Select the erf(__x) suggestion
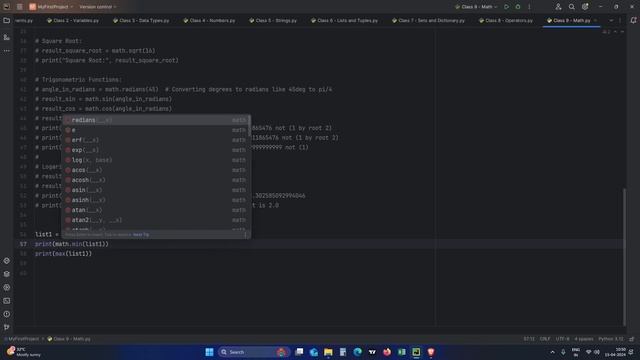 tap(156, 140)
